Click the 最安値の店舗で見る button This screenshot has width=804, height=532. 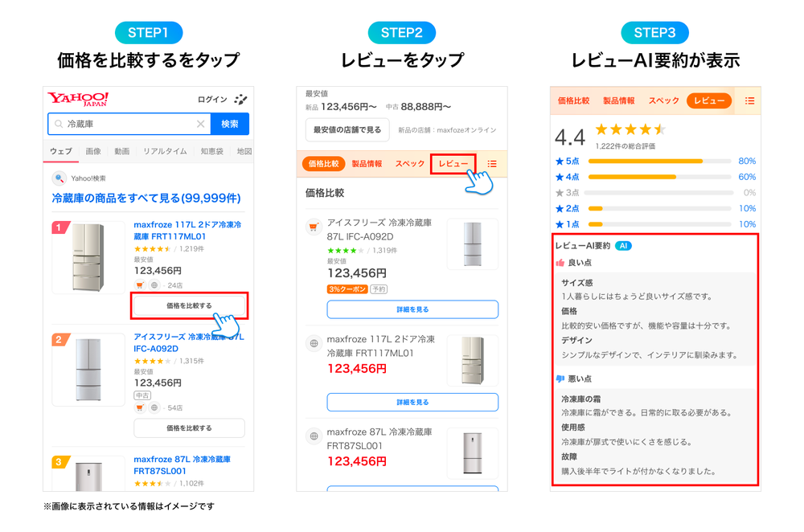347,129
